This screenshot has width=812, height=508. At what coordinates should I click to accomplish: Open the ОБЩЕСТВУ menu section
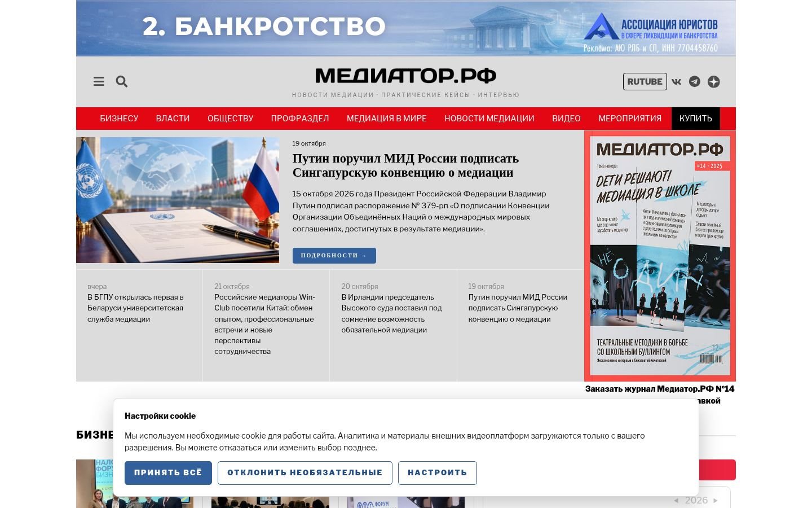pos(230,119)
